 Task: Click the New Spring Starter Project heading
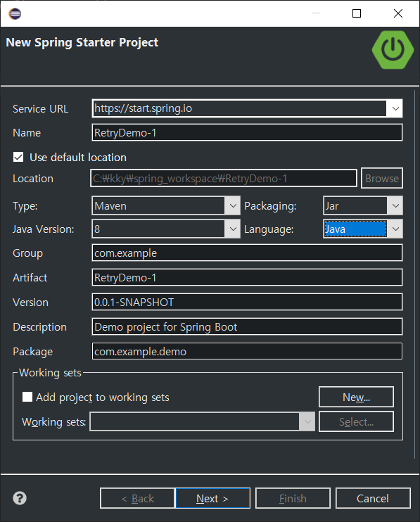[x=82, y=43]
